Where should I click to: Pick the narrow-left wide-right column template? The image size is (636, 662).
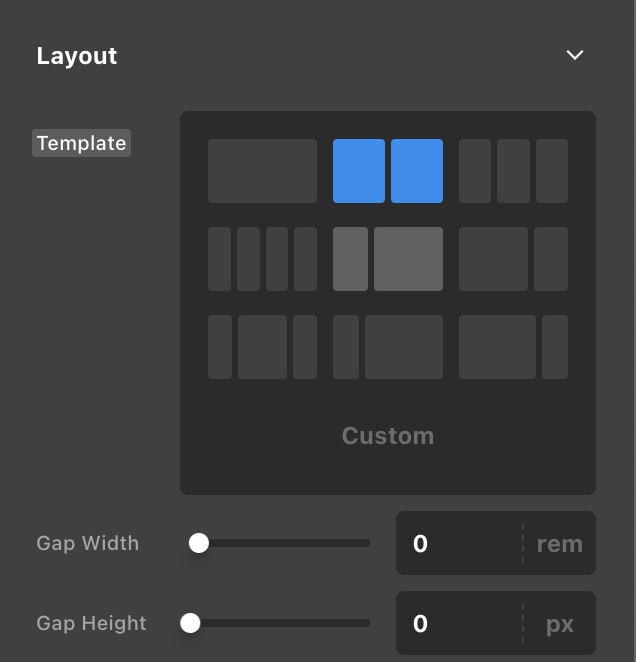tap(388, 259)
